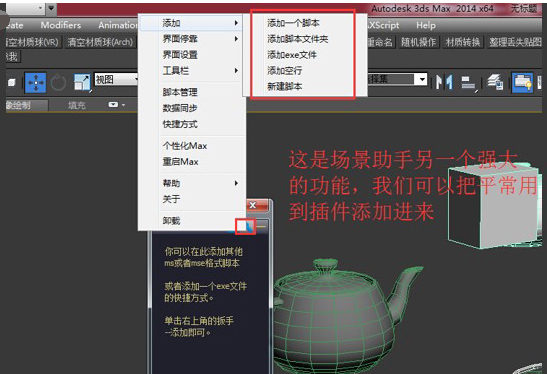Open the Help menu

426,25
